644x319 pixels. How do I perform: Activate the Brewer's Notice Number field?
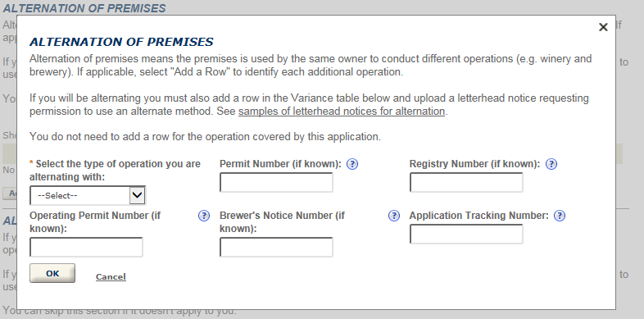tap(276, 247)
